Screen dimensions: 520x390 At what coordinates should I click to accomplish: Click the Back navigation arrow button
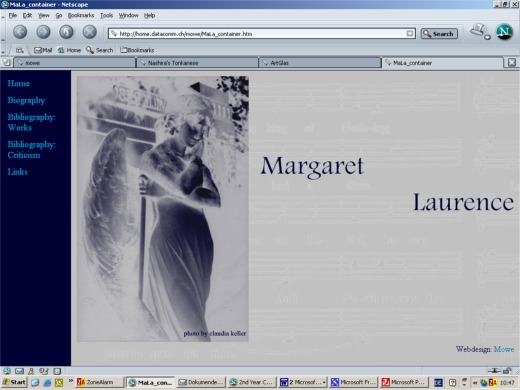click(20, 32)
